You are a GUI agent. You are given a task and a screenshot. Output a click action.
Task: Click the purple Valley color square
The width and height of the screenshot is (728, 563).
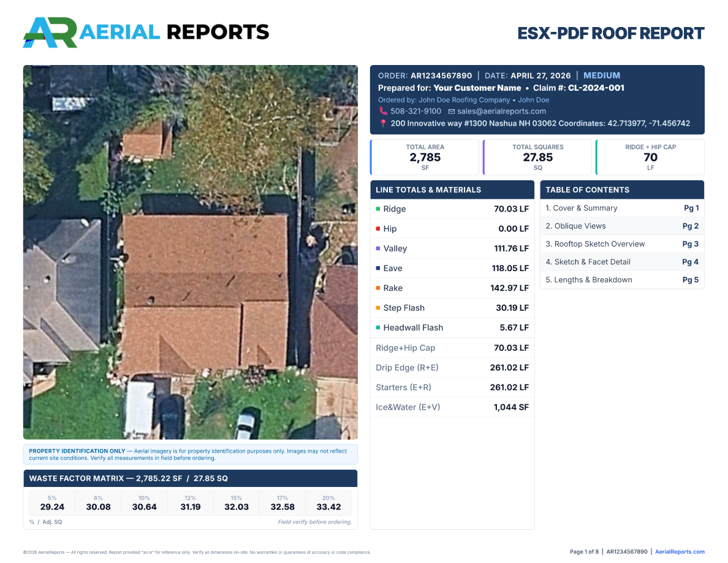(x=378, y=248)
